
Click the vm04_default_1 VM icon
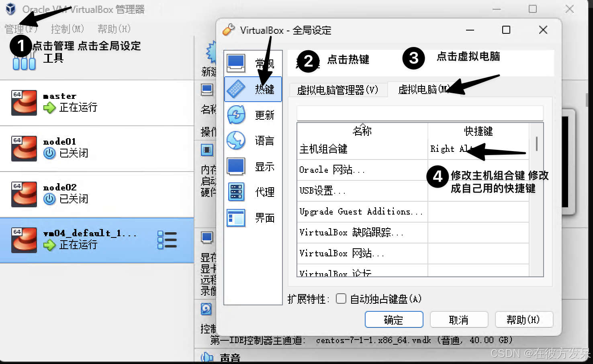[24, 240]
